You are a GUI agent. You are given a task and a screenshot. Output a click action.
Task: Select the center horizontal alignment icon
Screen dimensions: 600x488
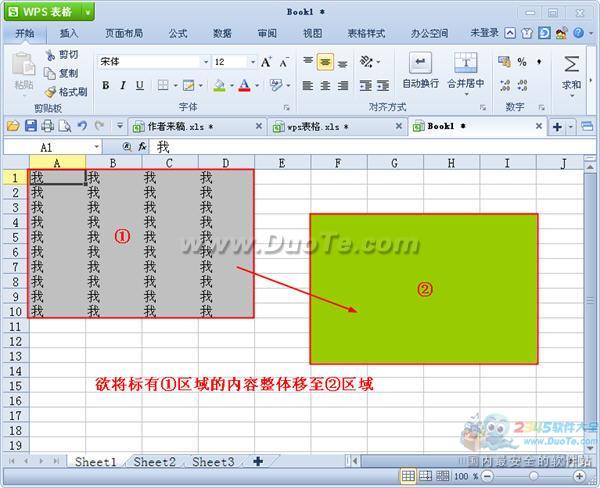[x=324, y=86]
